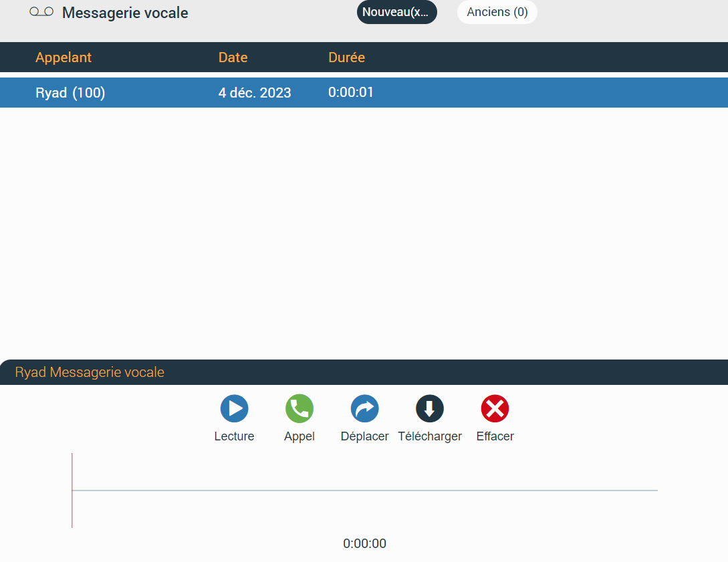
Task: Click the Télécharger download arrow icon
Action: pyautogui.click(x=430, y=408)
